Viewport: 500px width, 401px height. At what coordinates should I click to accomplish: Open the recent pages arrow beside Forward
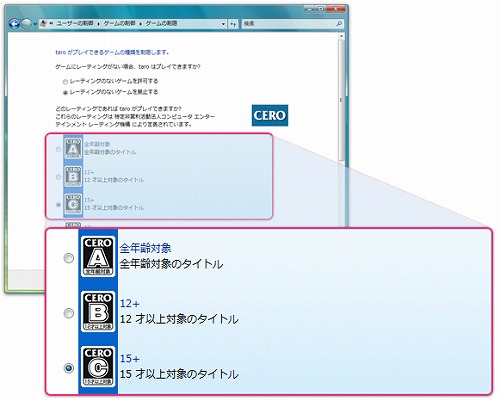click(x=35, y=24)
